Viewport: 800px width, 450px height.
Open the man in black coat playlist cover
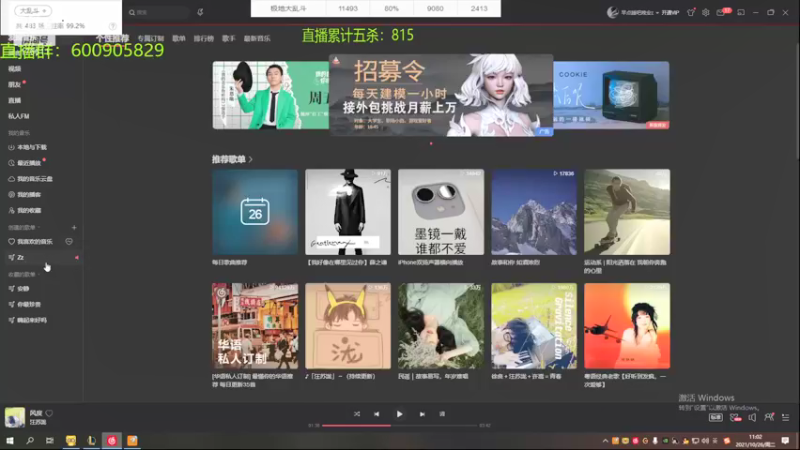tap(348, 212)
